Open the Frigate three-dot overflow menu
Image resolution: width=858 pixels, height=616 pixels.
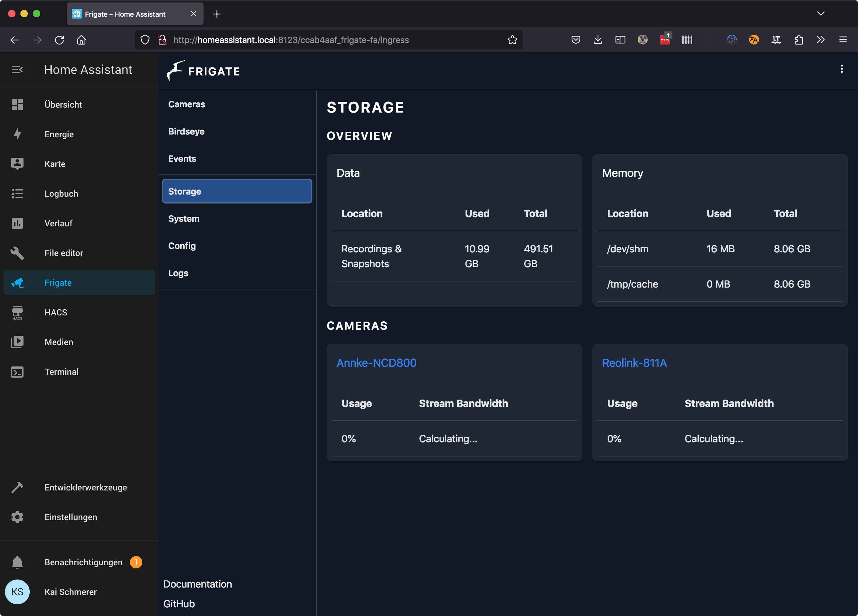click(841, 69)
